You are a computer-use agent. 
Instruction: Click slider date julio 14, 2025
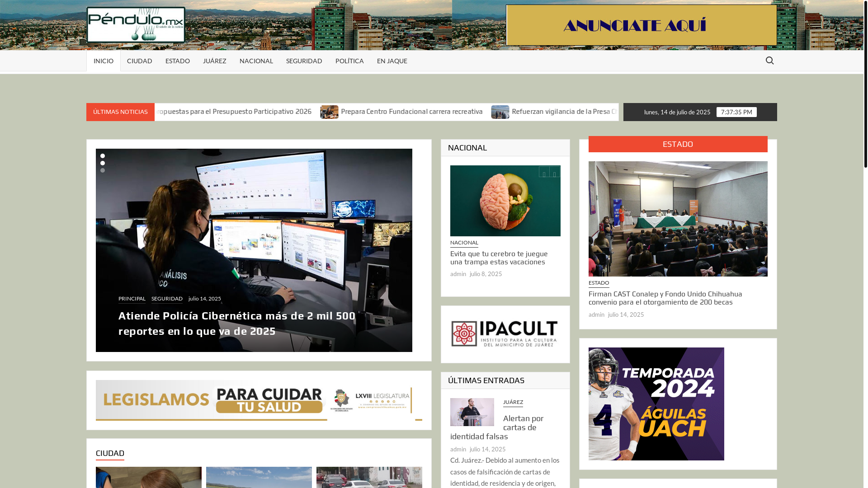205,299
